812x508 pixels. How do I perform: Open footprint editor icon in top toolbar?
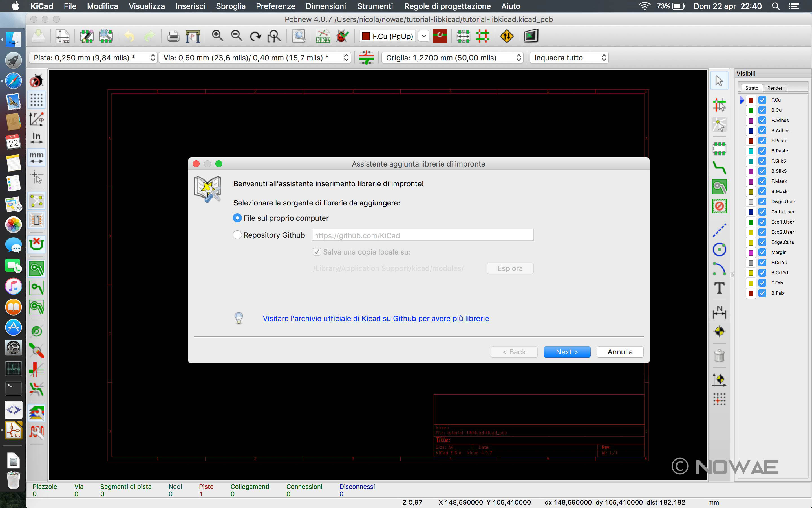click(x=87, y=36)
